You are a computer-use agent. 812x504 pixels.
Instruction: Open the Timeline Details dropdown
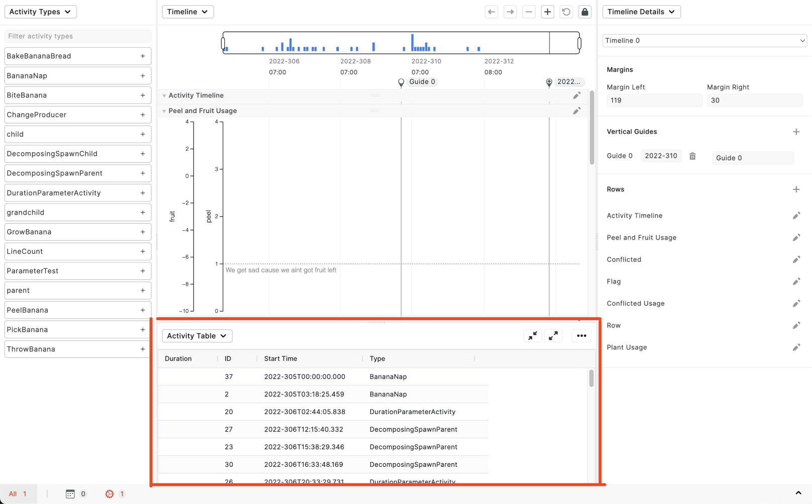point(641,12)
